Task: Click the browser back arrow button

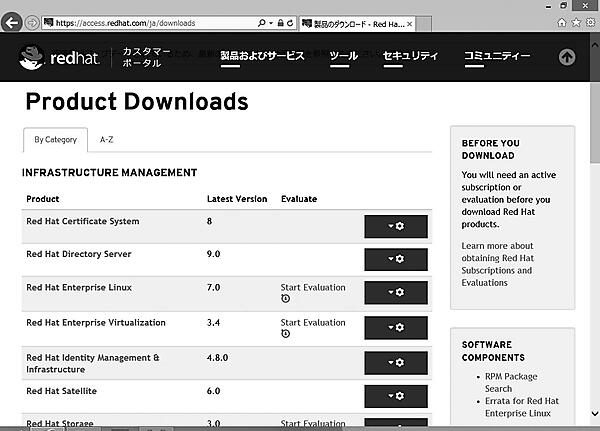Action: click(13, 21)
